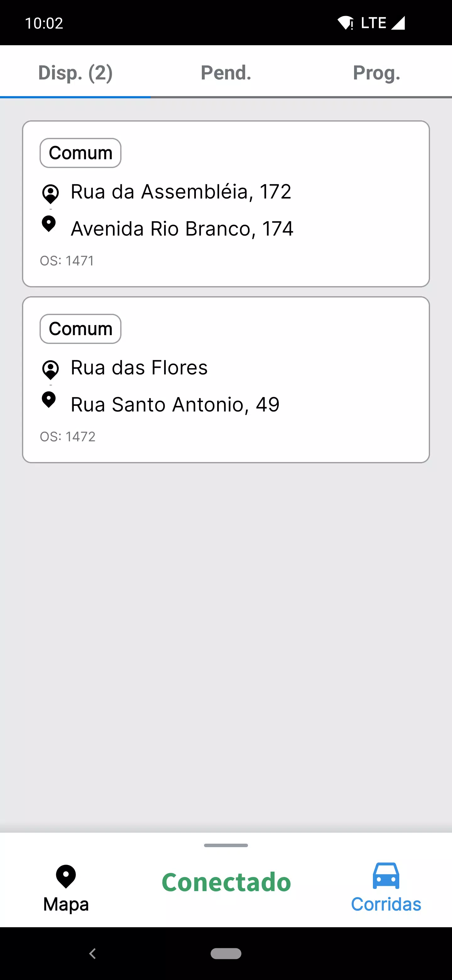Tap the Comum tag on ride 1472
Viewport: 452px width, 980px height.
pyautogui.click(x=81, y=329)
